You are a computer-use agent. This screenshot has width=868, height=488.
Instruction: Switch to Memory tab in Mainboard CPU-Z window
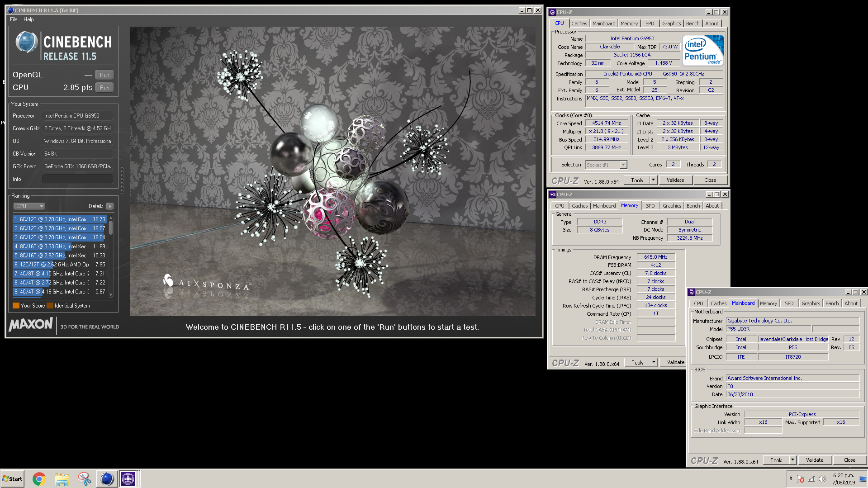pyautogui.click(x=768, y=303)
